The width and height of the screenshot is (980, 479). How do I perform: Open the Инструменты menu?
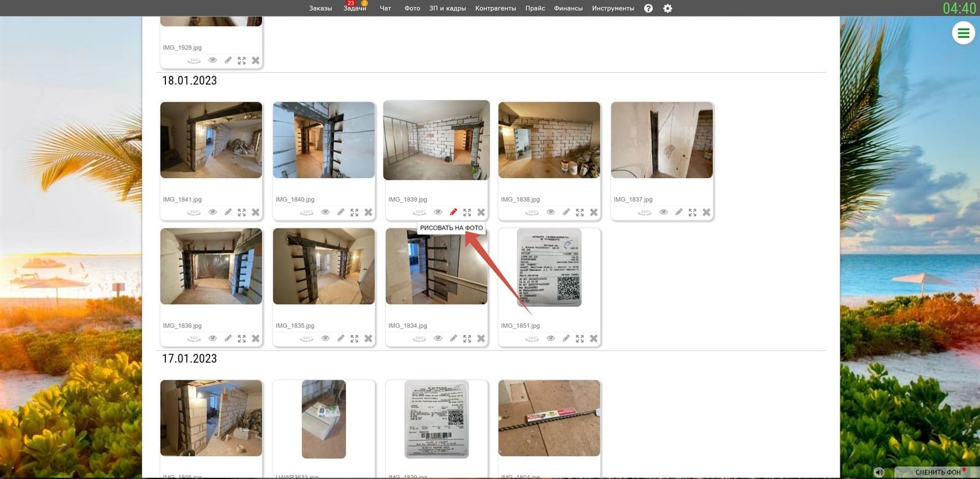[612, 9]
